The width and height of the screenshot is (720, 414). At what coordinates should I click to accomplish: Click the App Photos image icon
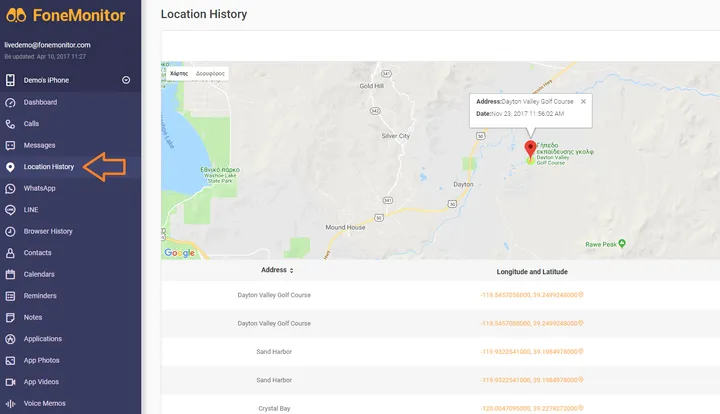10,361
